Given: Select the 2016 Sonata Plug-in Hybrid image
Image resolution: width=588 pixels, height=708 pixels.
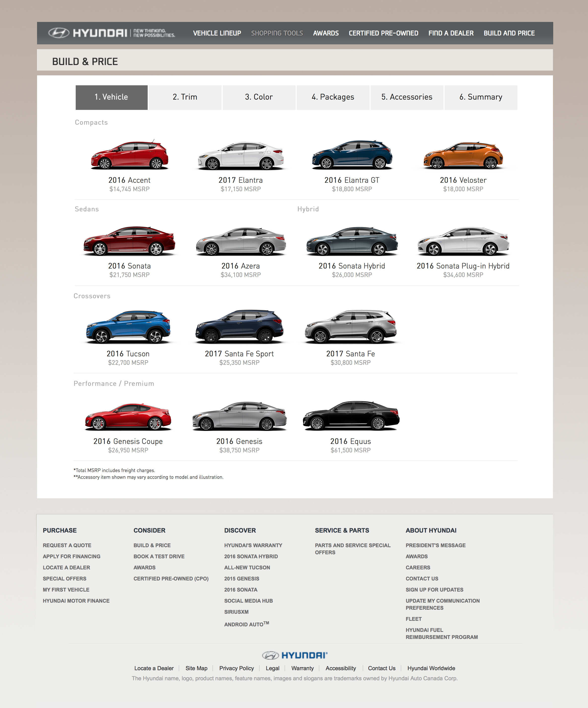Looking at the screenshot, I should click(x=463, y=241).
